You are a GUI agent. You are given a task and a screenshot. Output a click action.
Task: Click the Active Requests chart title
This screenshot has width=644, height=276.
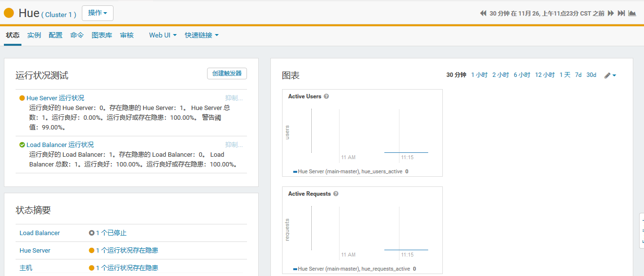click(x=309, y=194)
